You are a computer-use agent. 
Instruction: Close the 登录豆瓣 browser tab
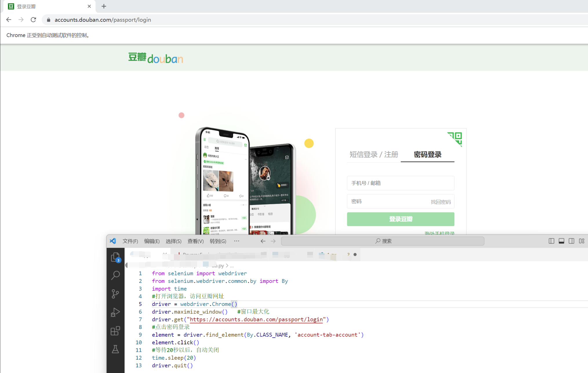tap(89, 6)
